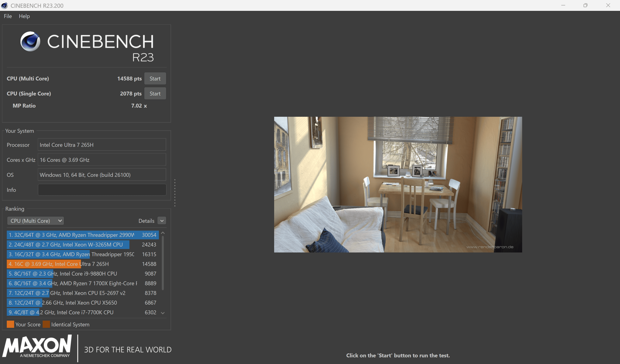This screenshot has width=620, height=364.
Task: Click the orange Your Score legend swatch
Action: [x=10, y=324]
